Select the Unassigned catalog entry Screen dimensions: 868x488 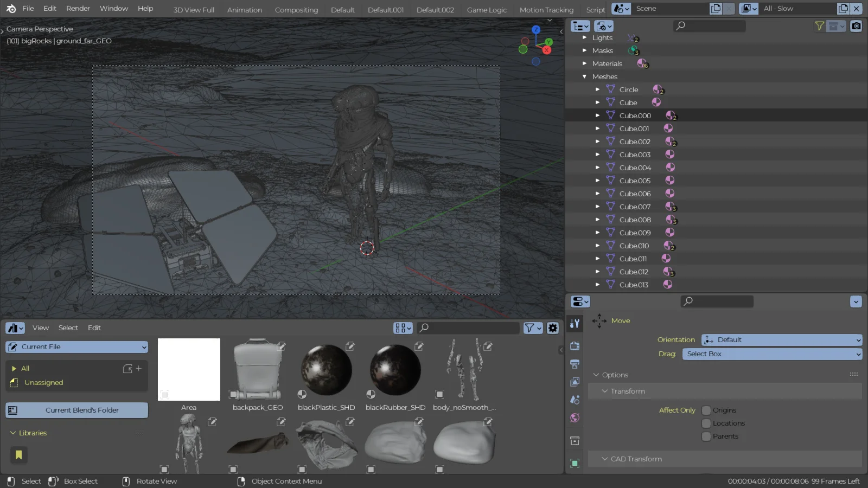(x=44, y=382)
